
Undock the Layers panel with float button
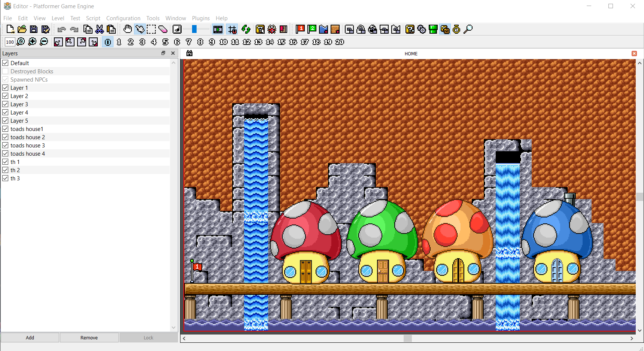[163, 53]
